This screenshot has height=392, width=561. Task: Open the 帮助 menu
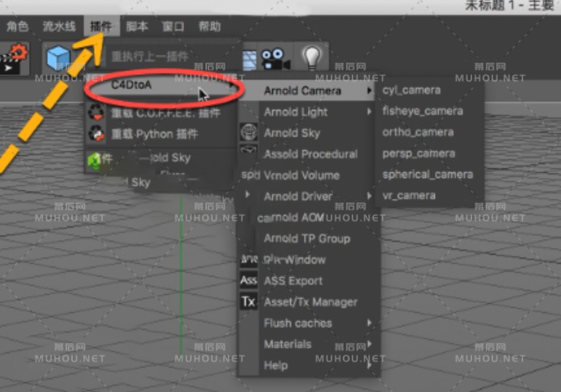tap(209, 26)
